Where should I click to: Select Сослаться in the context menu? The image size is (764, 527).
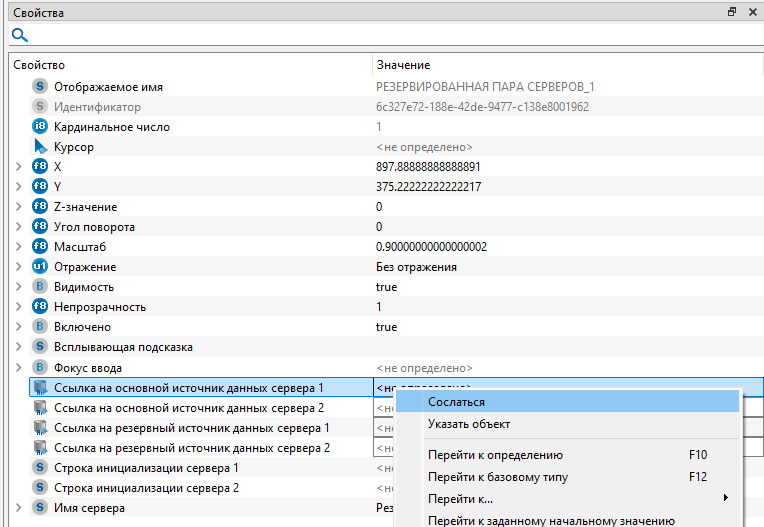pos(456,402)
